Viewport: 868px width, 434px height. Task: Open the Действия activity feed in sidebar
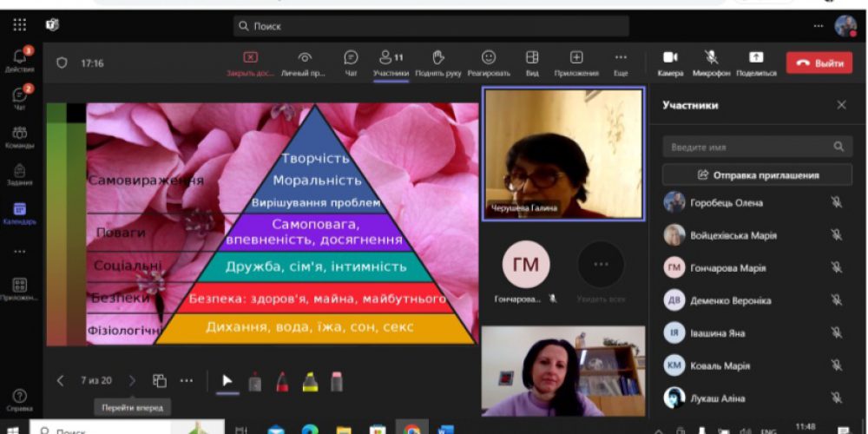(x=18, y=59)
